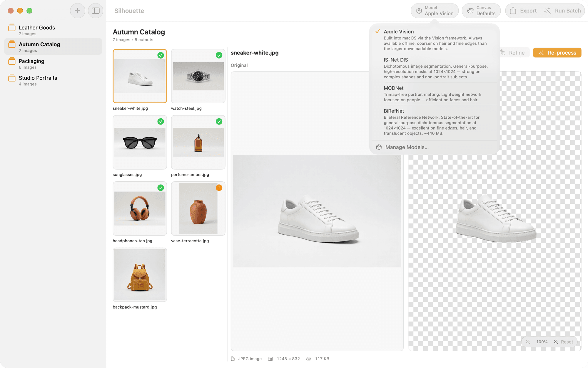Click the JPEG image file icon
The image size is (588, 368).
tap(233, 359)
